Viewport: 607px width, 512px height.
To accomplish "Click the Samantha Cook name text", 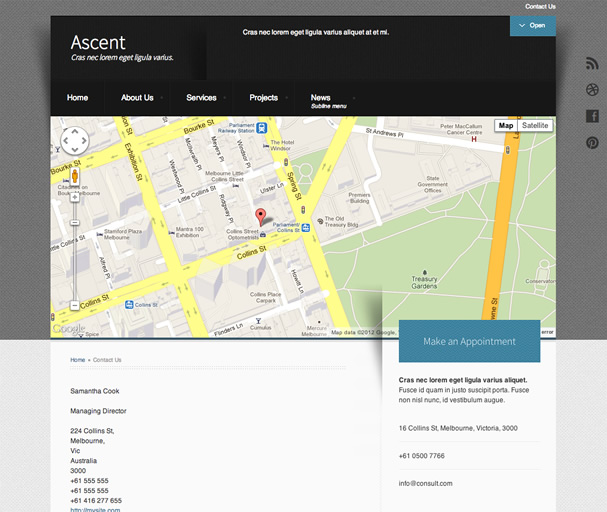I will (x=95, y=391).
